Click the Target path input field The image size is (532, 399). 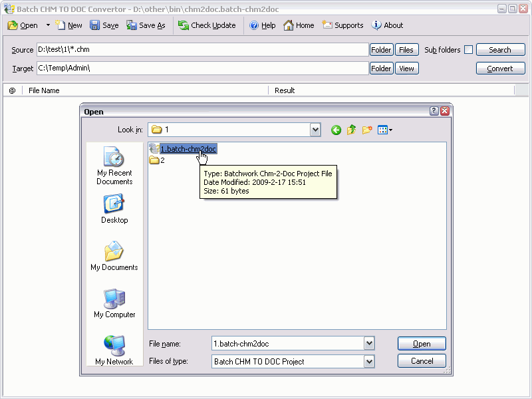203,68
